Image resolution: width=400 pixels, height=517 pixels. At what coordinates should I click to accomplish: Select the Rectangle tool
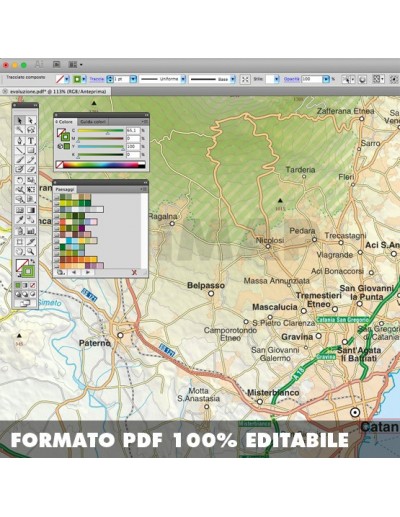[31, 150]
